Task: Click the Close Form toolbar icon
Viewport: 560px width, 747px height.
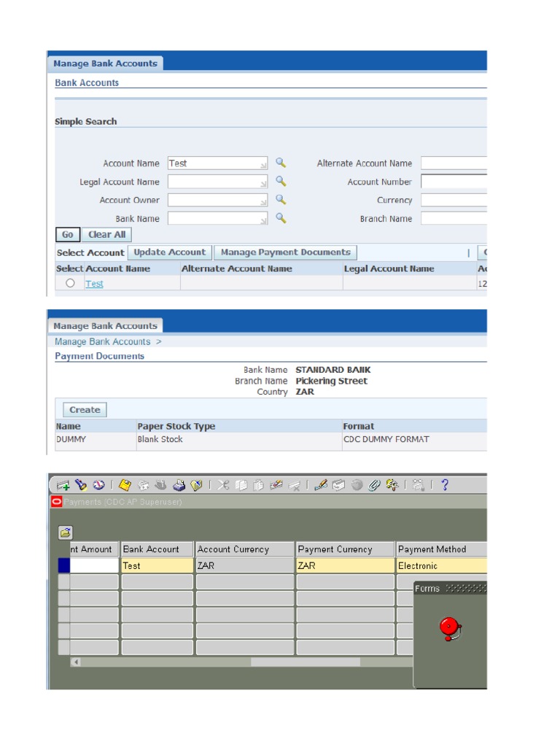Action: click(196, 485)
